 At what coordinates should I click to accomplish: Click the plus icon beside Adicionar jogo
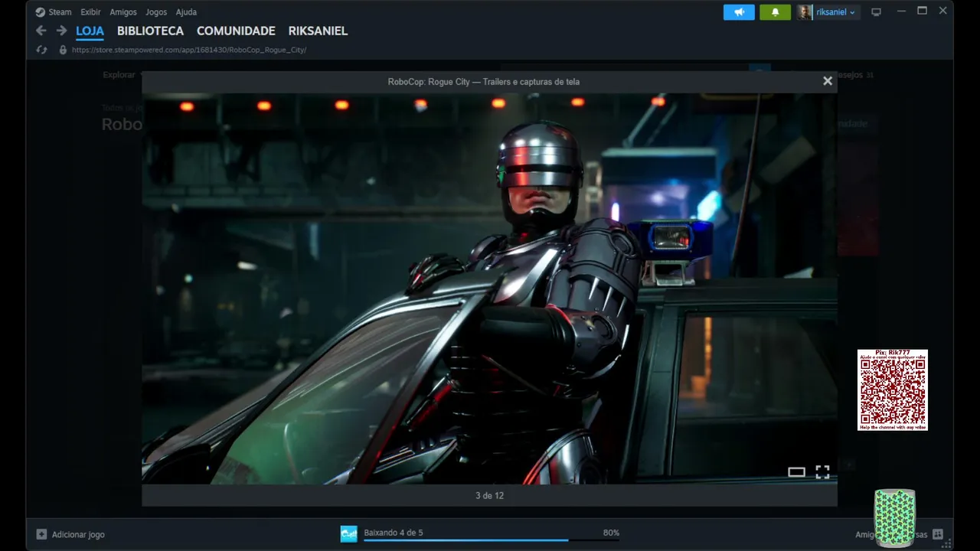pyautogui.click(x=41, y=534)
